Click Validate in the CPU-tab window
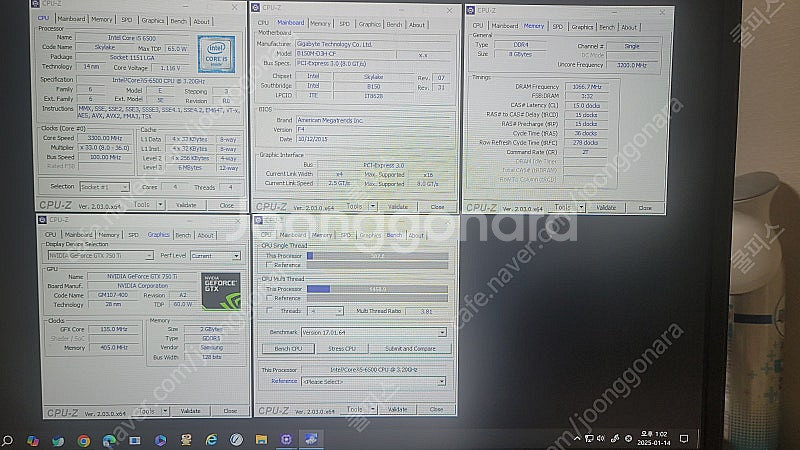This screenshot has width=800, height=450. coord(186,205)
